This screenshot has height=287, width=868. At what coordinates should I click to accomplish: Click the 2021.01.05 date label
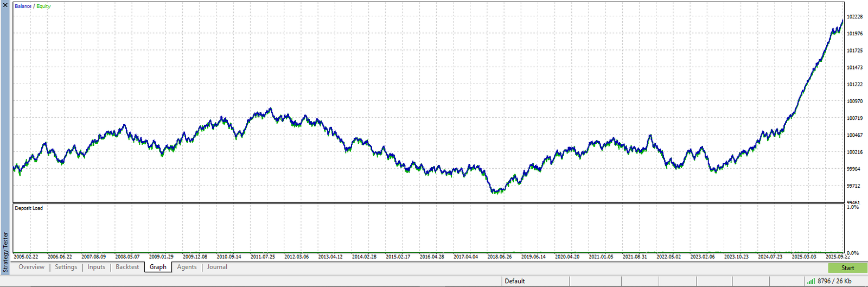click(601, 257)
